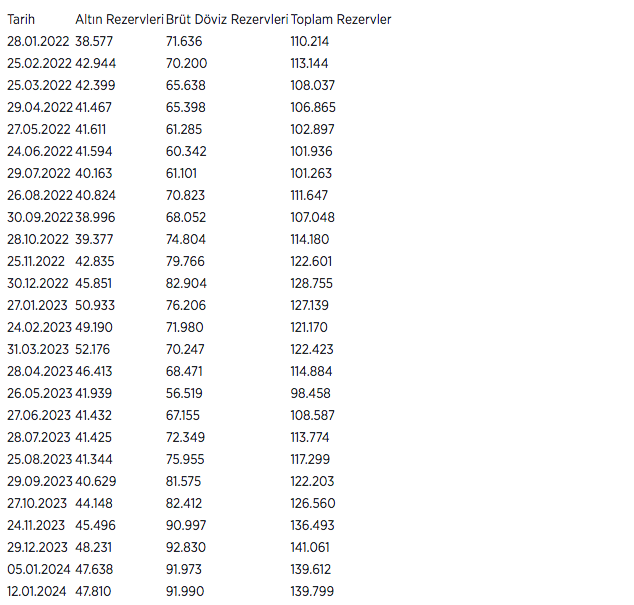634x605 pixels.
Task: Click total reserves value 141.061
Action: click(310, 547)
